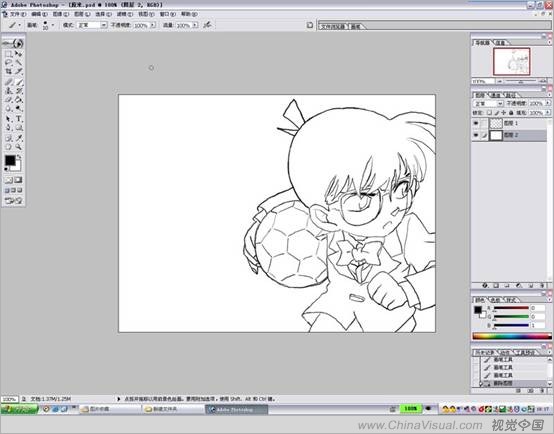Click the swap foreground/background colors icon
Viewport: 554px width, 434px height.
point(19,157)
